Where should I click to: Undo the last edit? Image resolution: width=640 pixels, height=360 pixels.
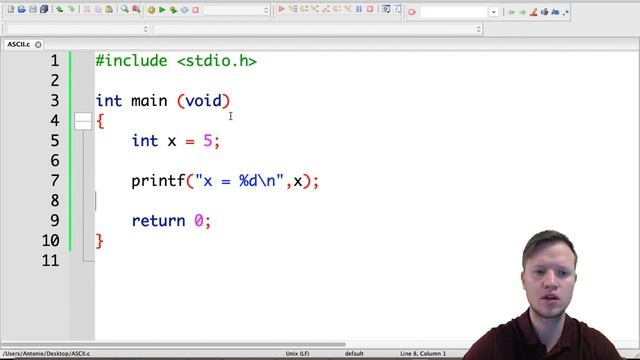[x=60, y=9]
